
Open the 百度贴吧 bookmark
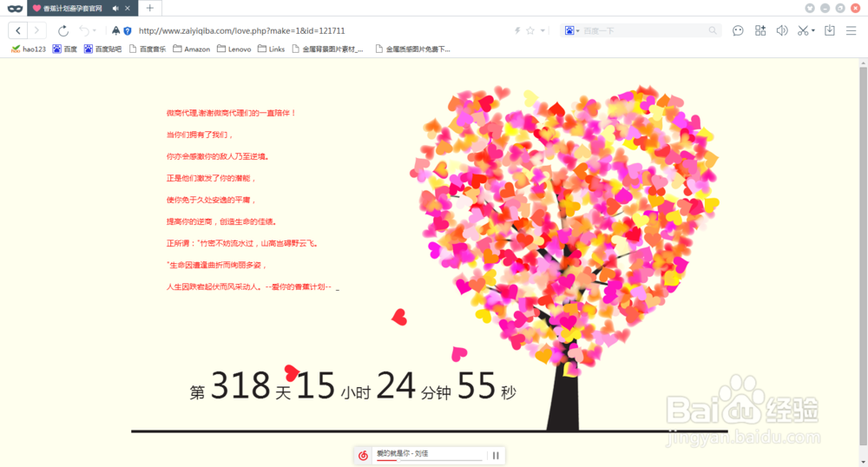click(x=102, y=49)
